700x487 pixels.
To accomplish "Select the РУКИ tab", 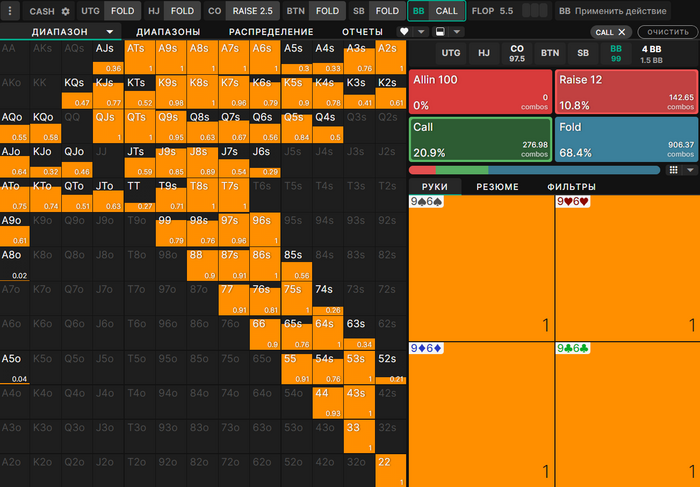I will pos(435,187).
